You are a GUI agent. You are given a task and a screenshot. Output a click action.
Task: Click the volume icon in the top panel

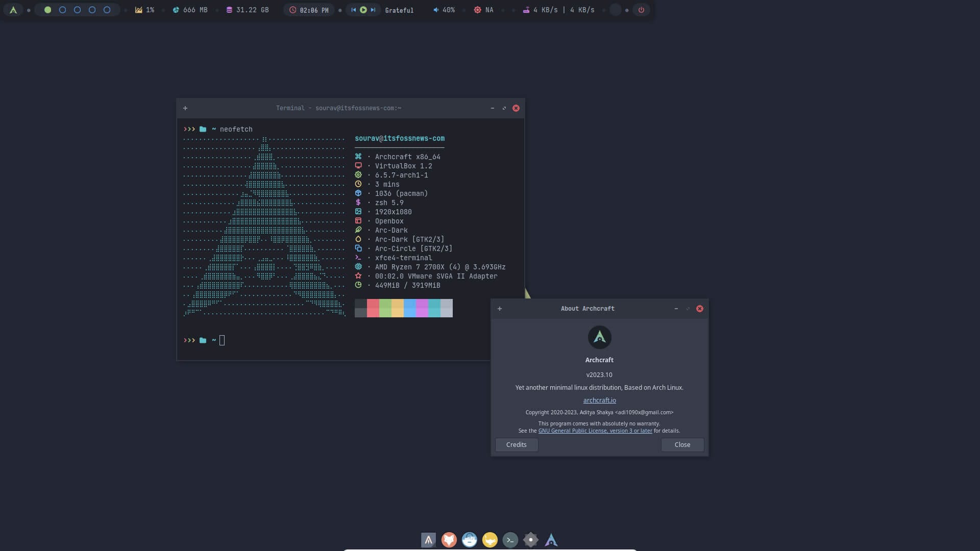[x=435, y=10]
